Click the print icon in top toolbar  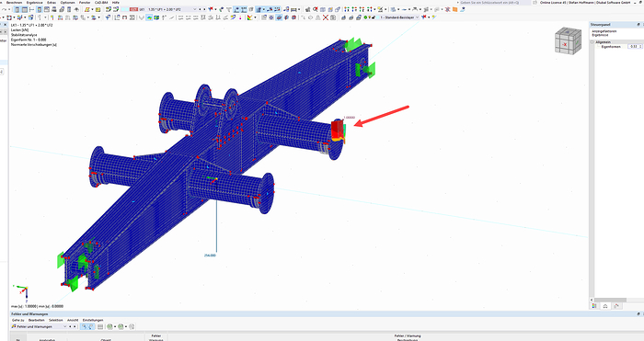coord(53,9)
